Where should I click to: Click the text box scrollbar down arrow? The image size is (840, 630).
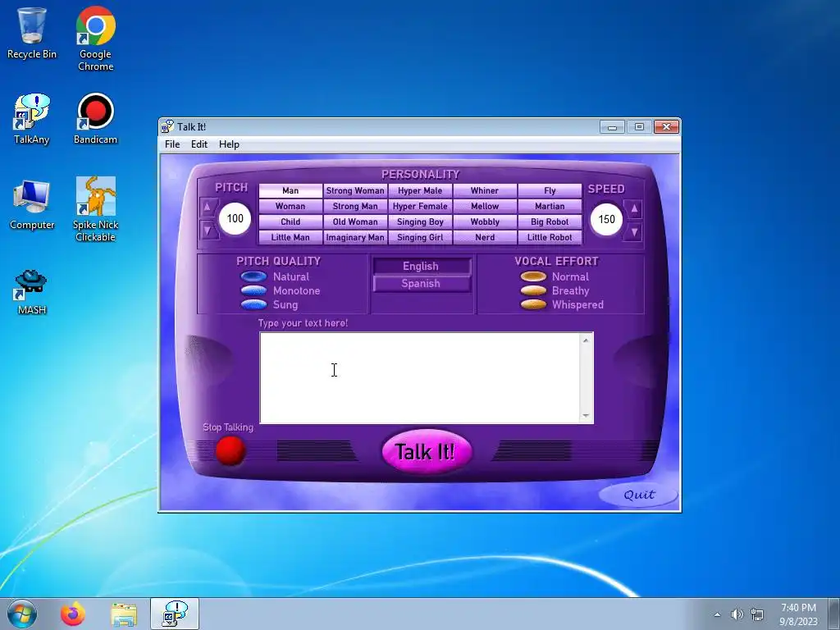click(x=586, y=416)
